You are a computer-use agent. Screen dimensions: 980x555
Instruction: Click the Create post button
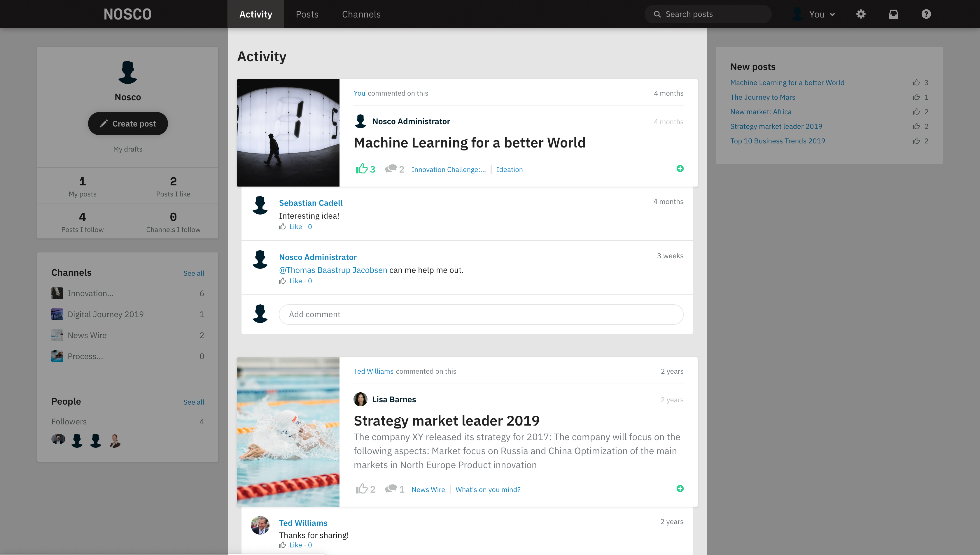click(128, 124)
